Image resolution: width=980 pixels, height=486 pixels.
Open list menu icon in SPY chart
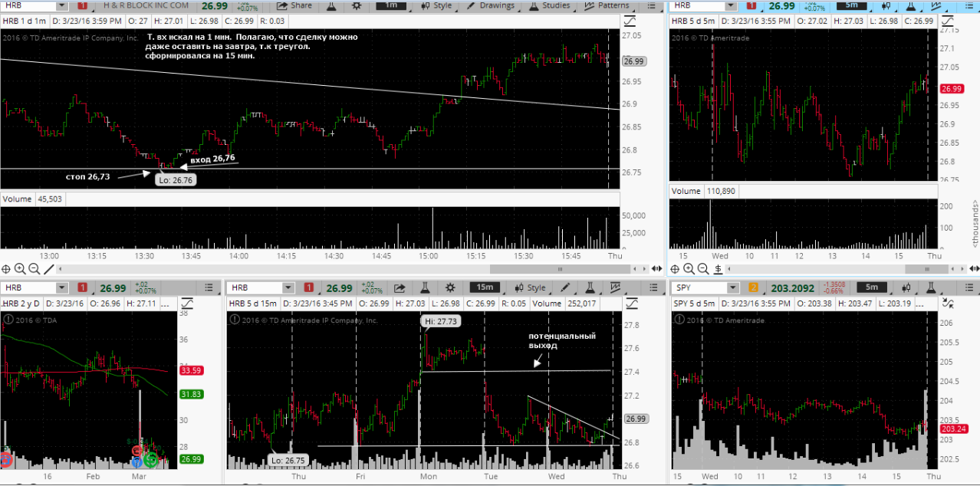point(968,288)
